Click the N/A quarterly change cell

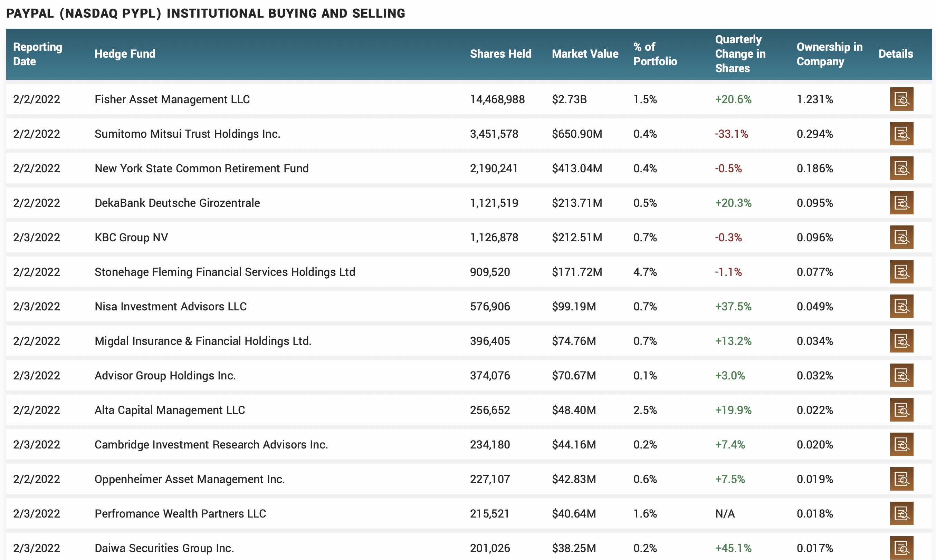[725, 514]
